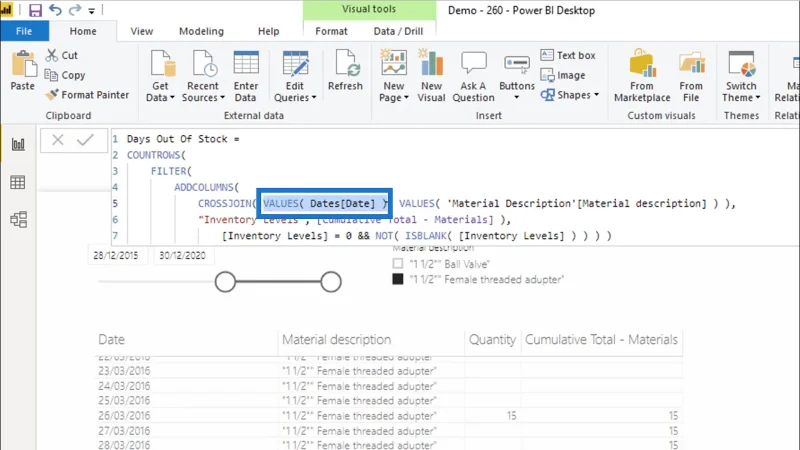
Task: Select the 24/03/2016 date cell
Action: [124, 386]
